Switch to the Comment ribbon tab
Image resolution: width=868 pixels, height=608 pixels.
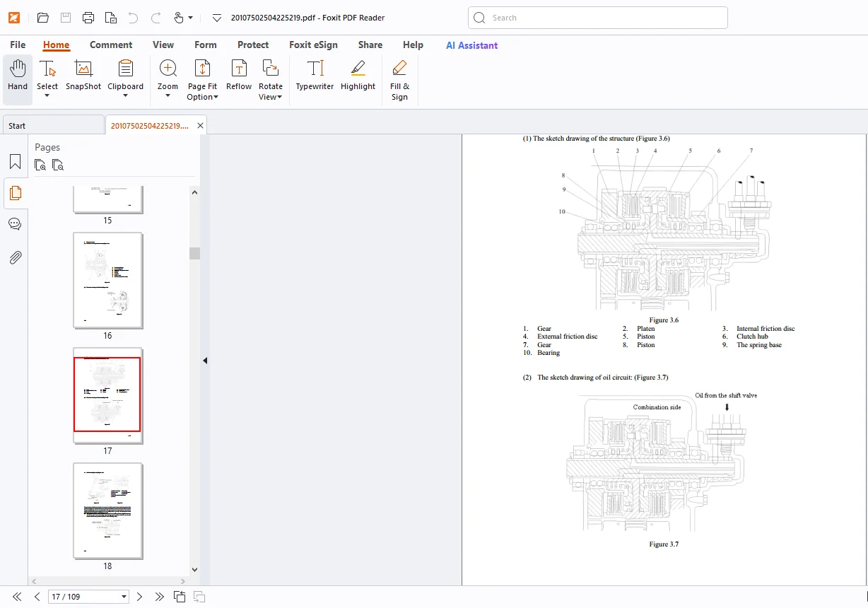(111, 45)
